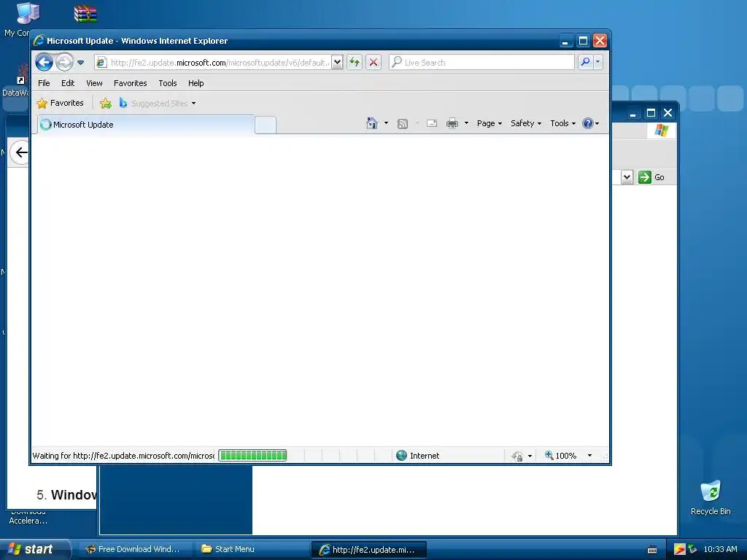This screenshot has height=560, width=747.
Task: Click the 100% zoom level button
Action: pos(561,456)
